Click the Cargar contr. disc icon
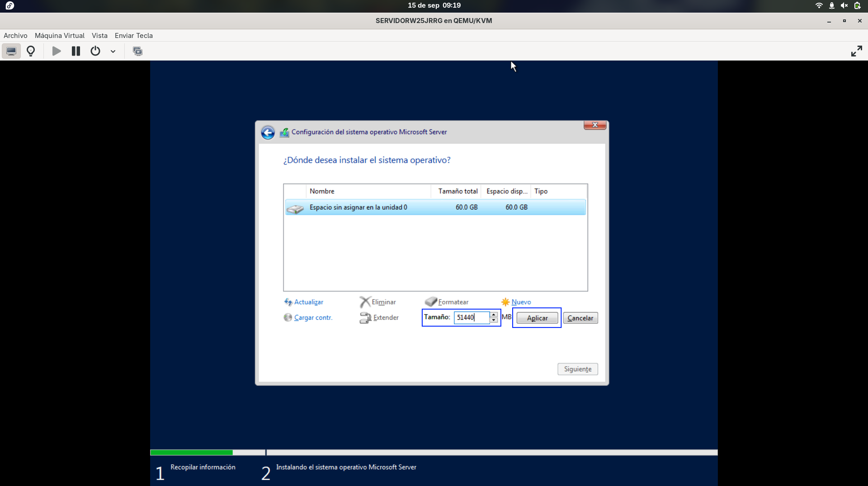Image resolution: width=868 pixels, height=486 pixels. (288, 317)
